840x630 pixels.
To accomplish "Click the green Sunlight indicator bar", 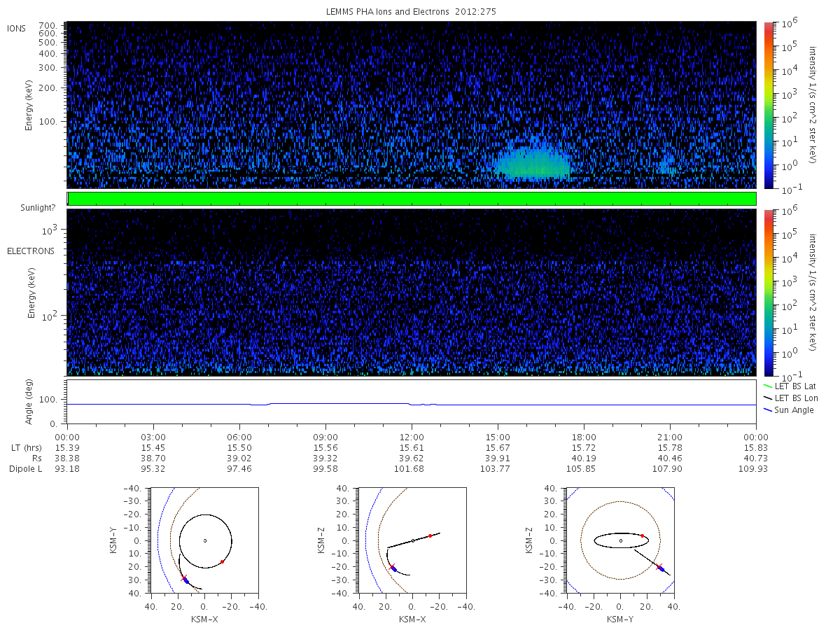I will (412, 199).
